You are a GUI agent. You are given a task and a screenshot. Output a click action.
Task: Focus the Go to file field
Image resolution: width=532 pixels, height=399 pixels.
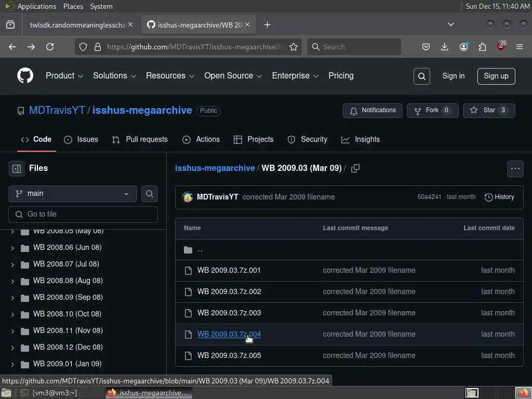83,215
